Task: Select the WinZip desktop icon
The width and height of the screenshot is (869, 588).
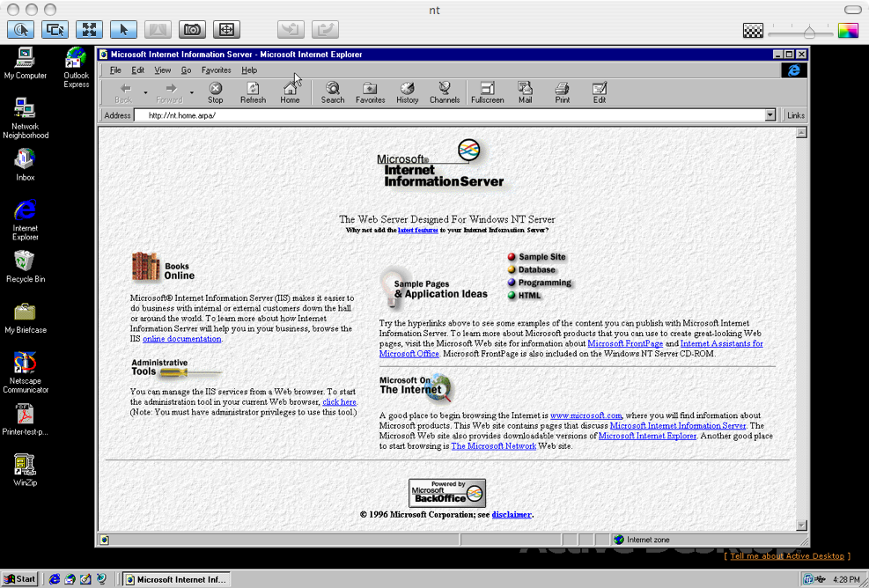Action: [x=25, y=471]
